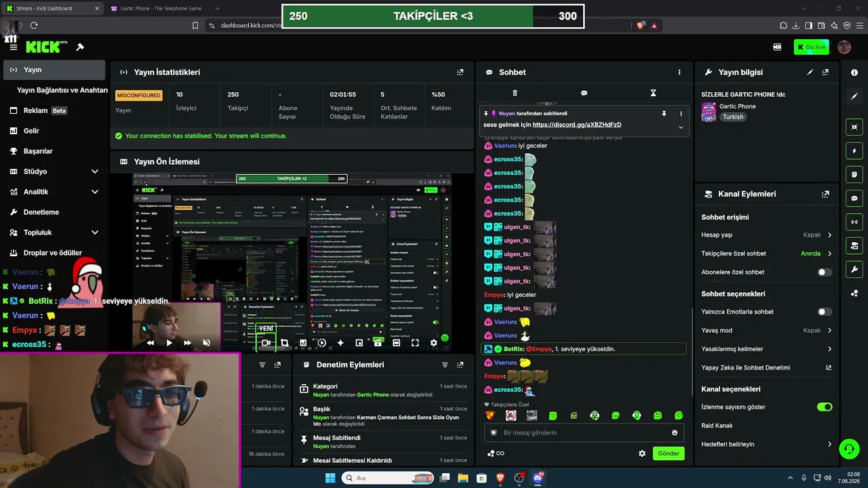Viewport: 868px width, 488px height.
Task: Open Droplar ve ödüller page
Action: pos(54,253)
